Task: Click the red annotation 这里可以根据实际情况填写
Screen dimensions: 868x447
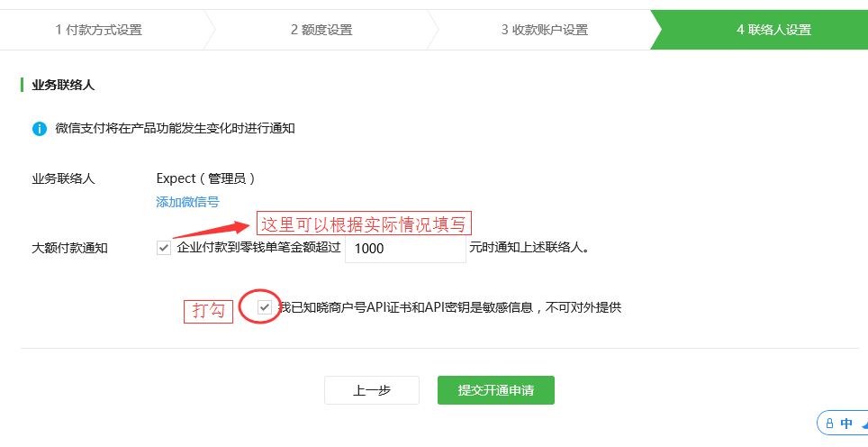Action: 364,224
